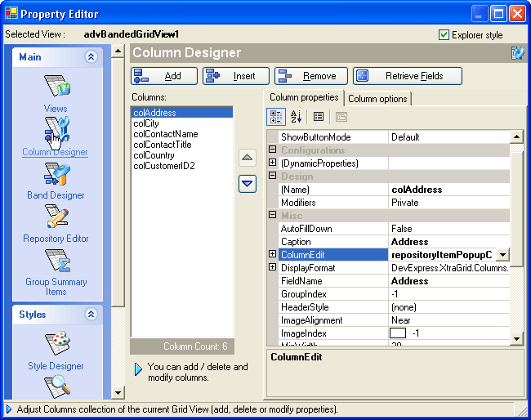Click the navigation panel scrollbar thumb
This screenshot has width=531, height=420.
pyautogui.click(x=118, y=182)
